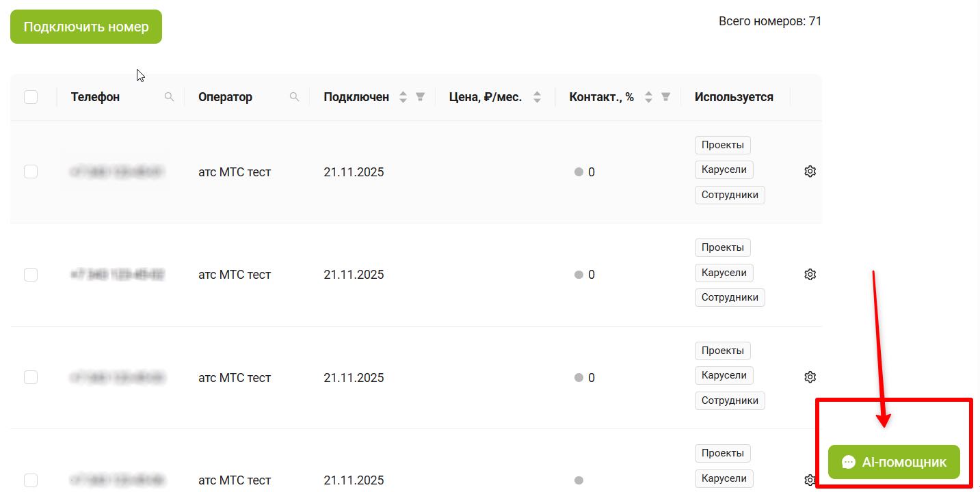Image resolution: width=980 pixels, height=492 pixels.
Task: Check the first row's checkbox
Action: point(31,172)
